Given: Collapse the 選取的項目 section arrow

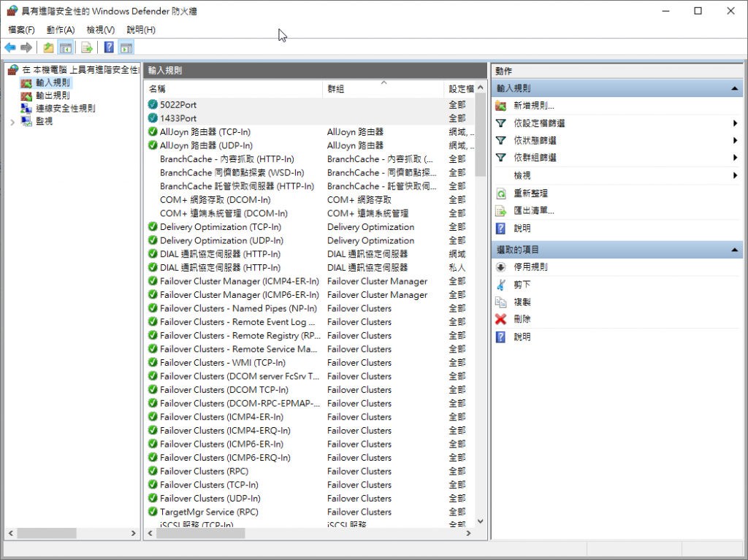Looking at the screenshot, I should pyautogui.click(x=735, y=250).
